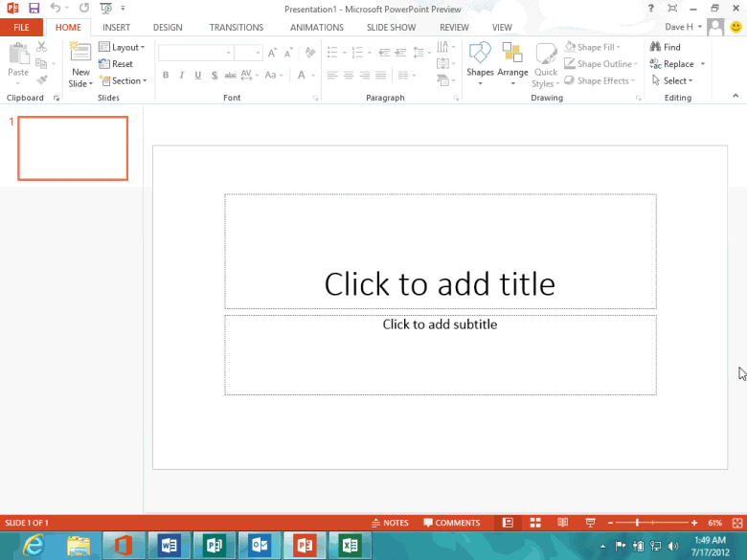
Task: Switch to Slide Sorter view
Action: [535, 523]
